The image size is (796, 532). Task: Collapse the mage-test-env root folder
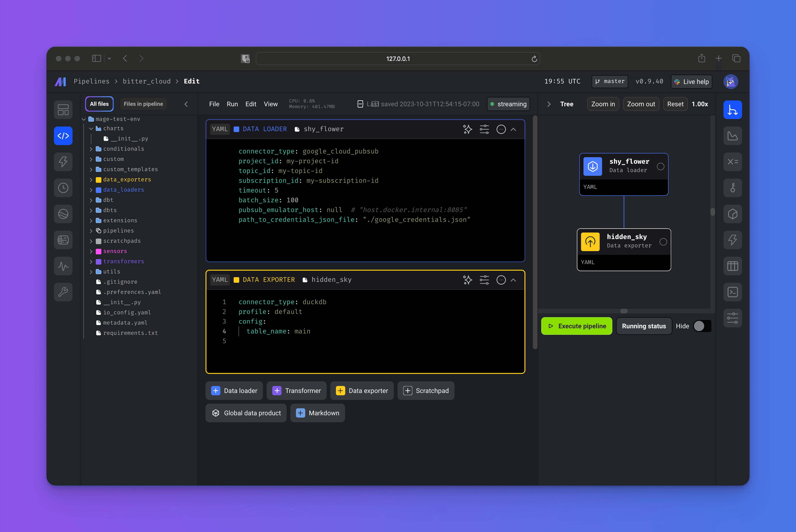point(84,120)
